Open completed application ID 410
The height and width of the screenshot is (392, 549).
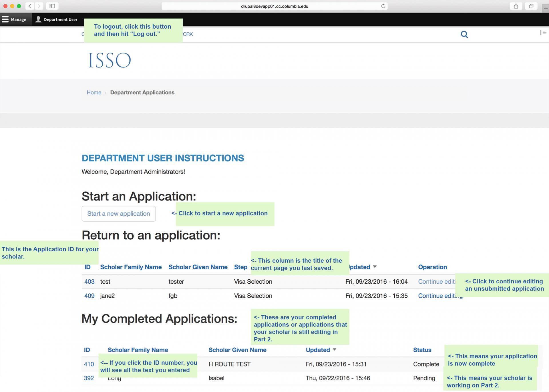(89, 364)
